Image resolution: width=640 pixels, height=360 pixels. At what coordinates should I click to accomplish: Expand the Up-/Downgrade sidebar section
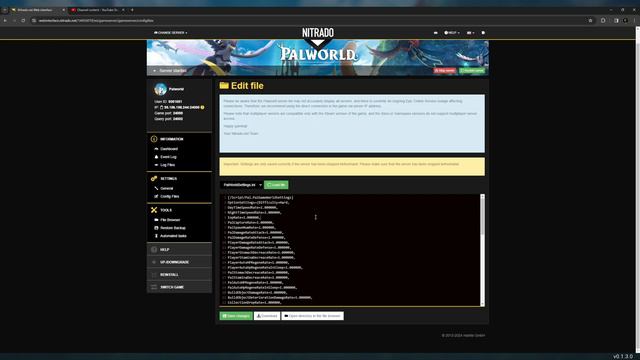click(179, 262)
